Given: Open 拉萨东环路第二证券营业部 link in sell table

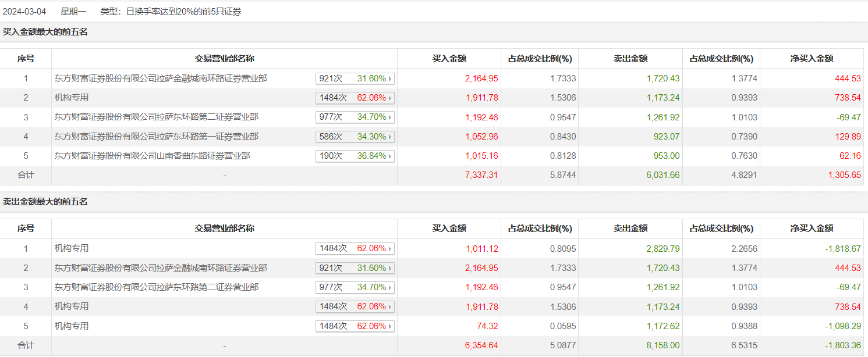Looking at the screenshot, I should (157, 287).
